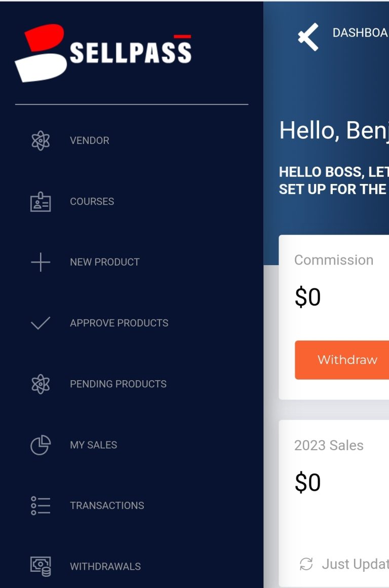Viewport: 389px width, 588px height.
Task: Click the refresh icon beside Just Updated
Action: (306, 564)
